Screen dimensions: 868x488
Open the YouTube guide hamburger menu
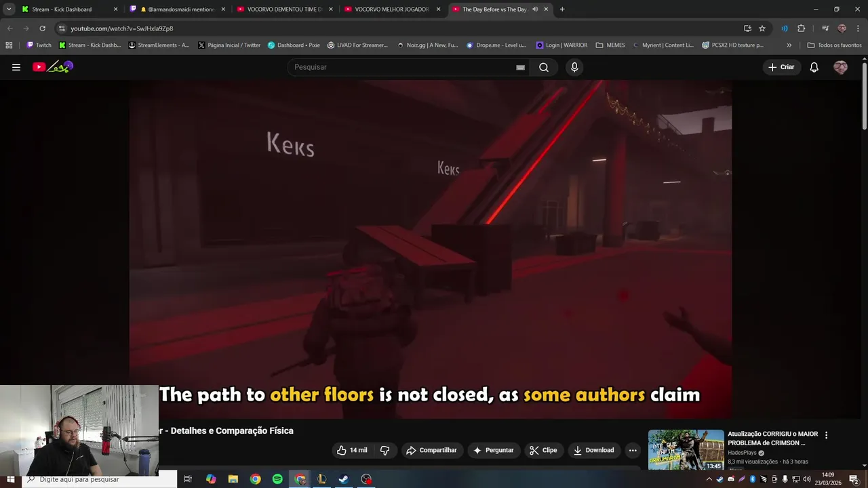[16, 67]
